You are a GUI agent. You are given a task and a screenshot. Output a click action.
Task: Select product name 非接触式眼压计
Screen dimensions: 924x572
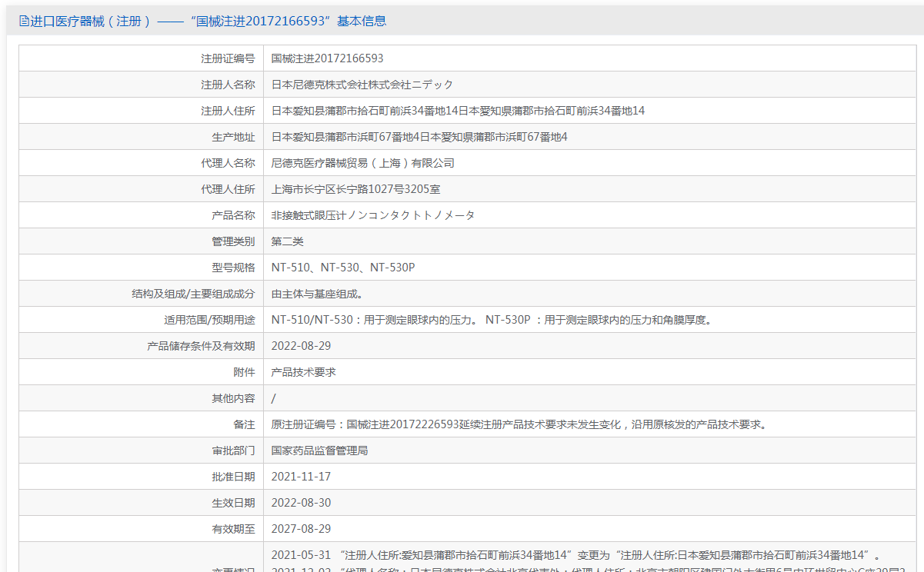click(309, 215)
